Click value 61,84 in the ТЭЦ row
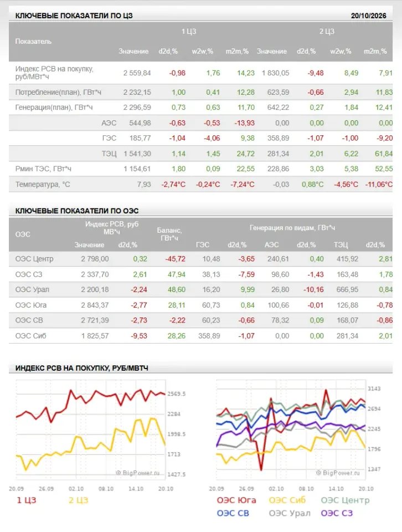This screenshot has width=402, height=532. [x=384, y=154]
